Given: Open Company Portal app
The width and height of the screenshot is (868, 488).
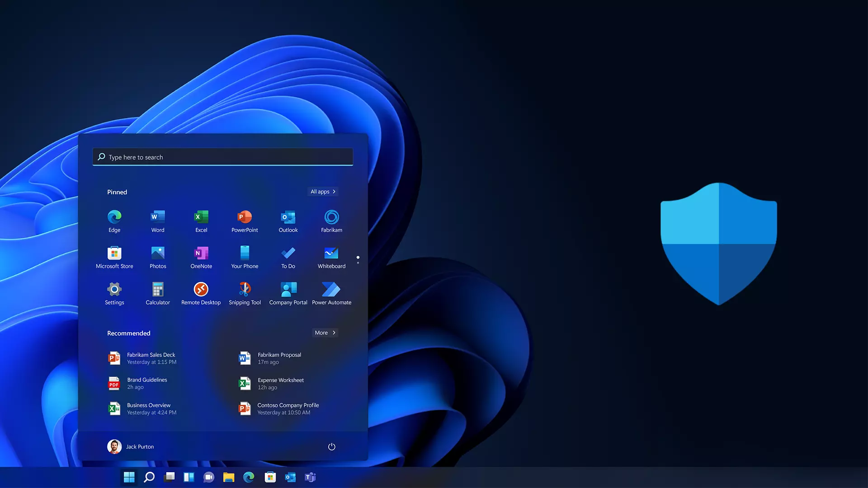Looking at the screenshot, I should pos(288,293).
